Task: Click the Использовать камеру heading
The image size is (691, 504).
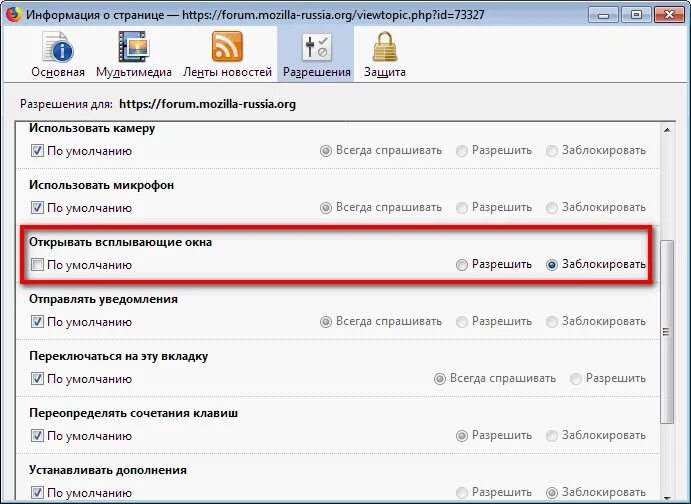Action: 92,128
